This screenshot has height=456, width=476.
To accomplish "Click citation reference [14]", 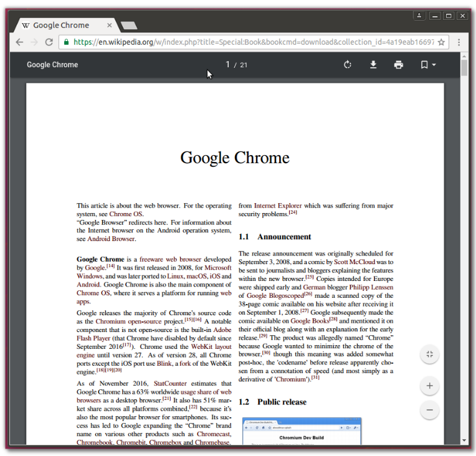I will (110, 266).
